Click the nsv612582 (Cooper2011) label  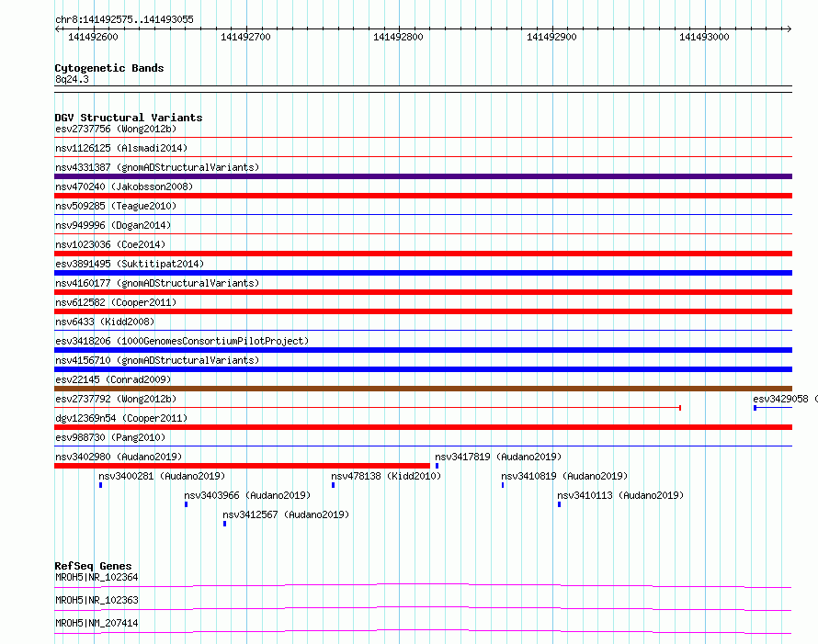pos(116,302)
